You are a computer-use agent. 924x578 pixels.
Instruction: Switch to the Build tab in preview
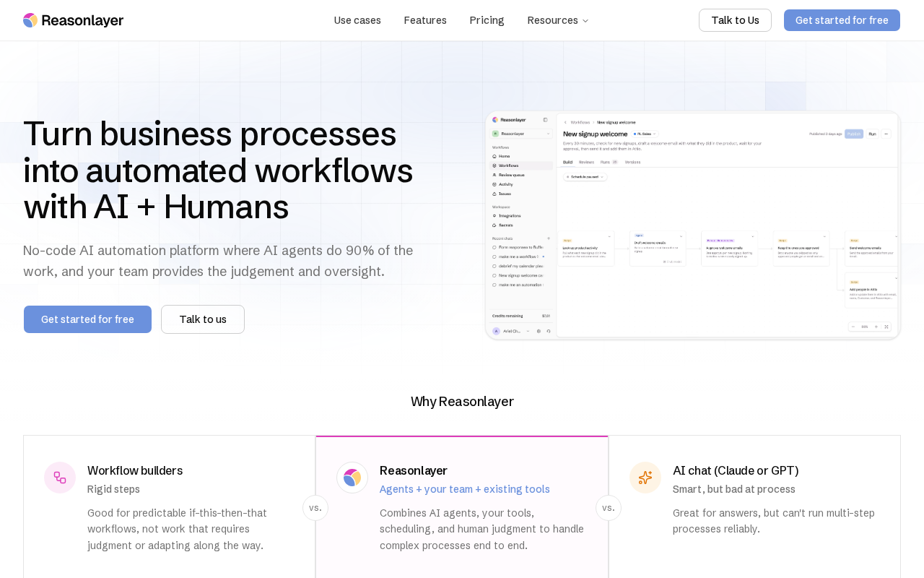pos(567,162)
